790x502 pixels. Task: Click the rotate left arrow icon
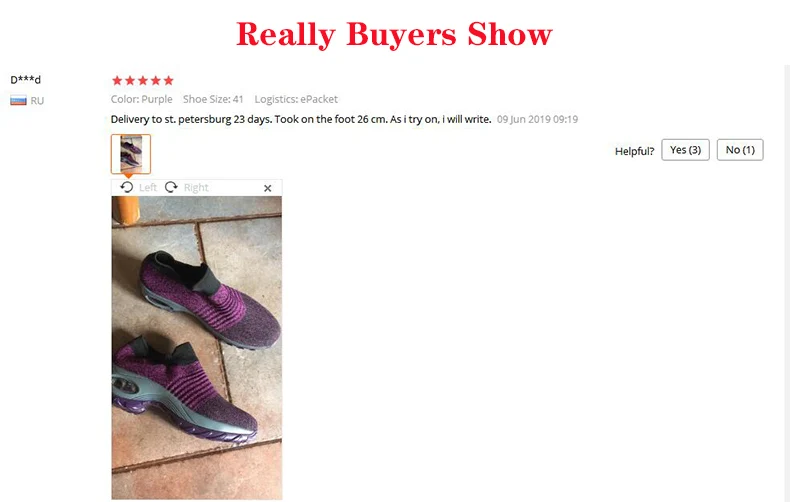pyautogui.click(x=126, y=187)
